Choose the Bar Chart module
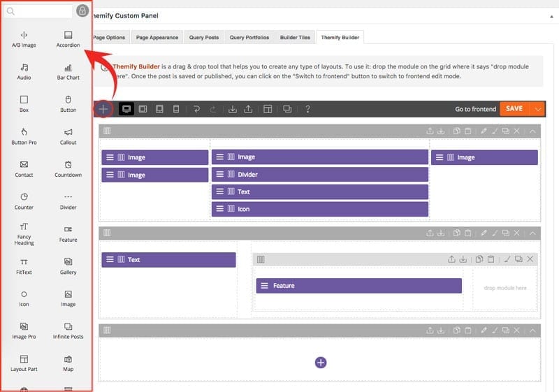 [x=68, y=72]
